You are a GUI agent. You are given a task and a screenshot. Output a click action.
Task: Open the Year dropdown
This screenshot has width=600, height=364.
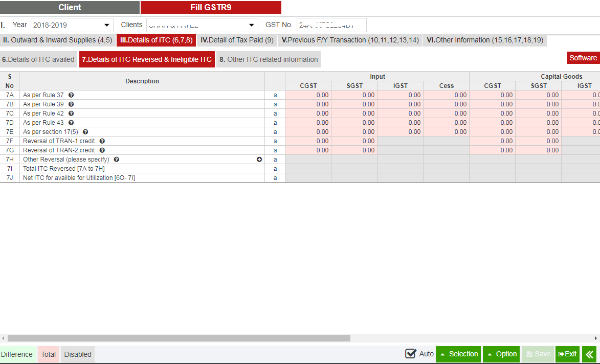[x=72, y=25]
